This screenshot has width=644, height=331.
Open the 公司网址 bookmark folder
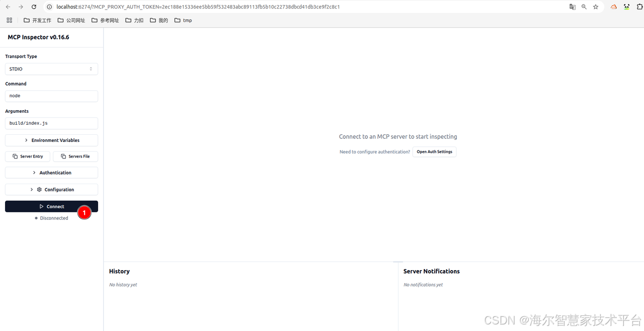[x=71, y=20]
